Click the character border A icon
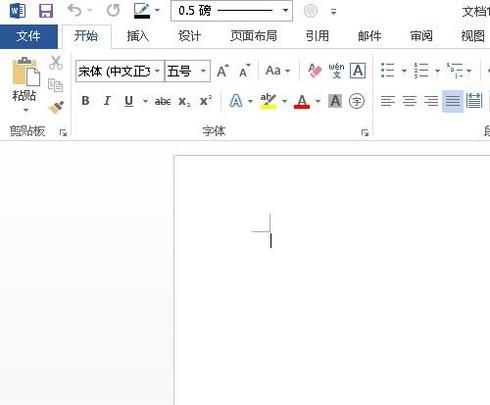Viewport: 490px width, 405px height. (x=358, y=70)
